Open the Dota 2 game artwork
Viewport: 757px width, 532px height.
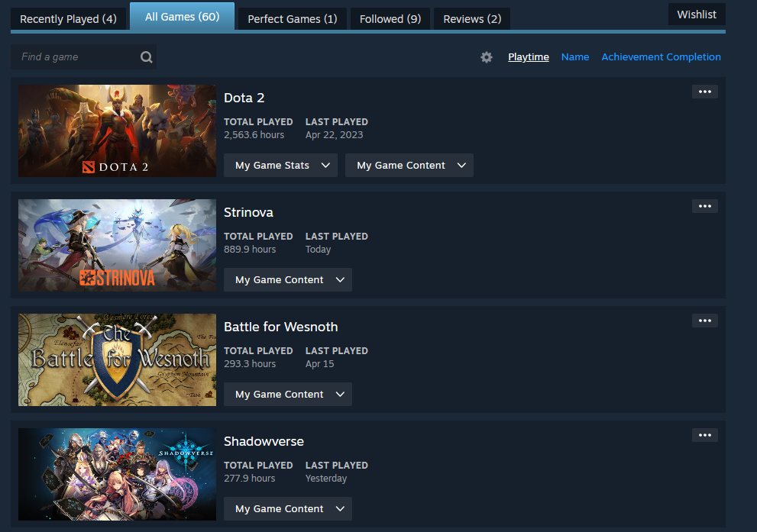click(118, 131)
